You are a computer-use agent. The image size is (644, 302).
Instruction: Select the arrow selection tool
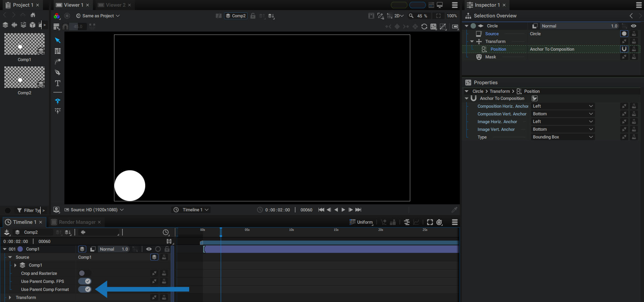click(58, 40)
